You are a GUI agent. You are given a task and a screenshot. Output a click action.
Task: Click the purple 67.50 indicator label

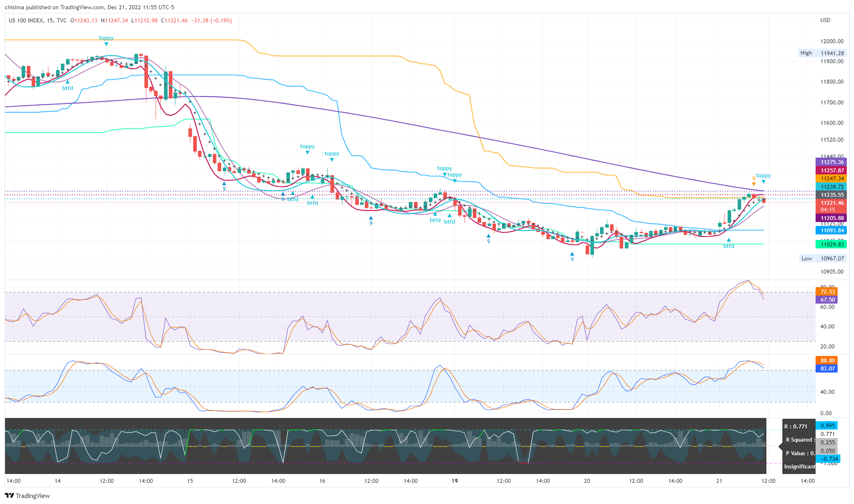827,300
